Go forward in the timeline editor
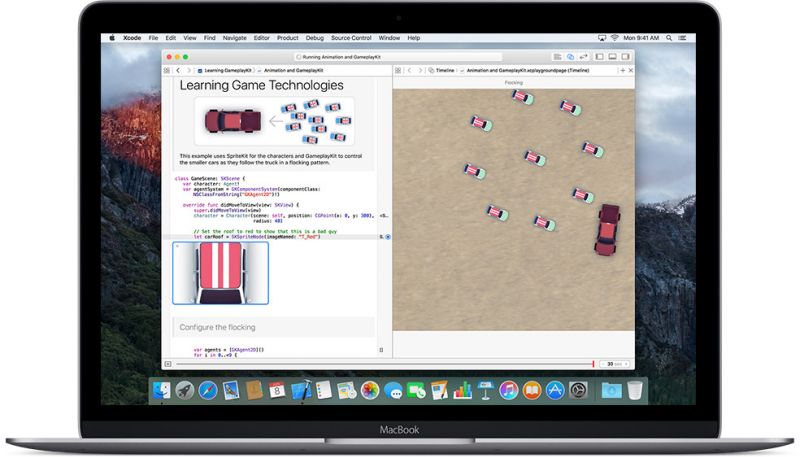Viewport: 800px width, 457px height. point(420,70)
